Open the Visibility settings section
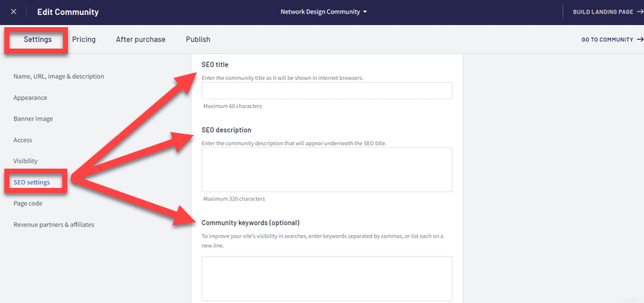The width and height of the screenshot is (644, 303). pos(25,161)
